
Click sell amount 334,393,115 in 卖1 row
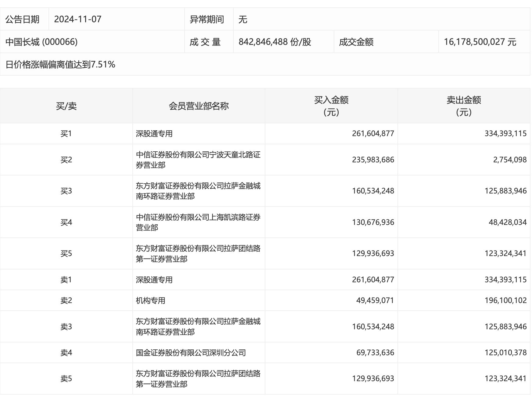click(505, 280)
